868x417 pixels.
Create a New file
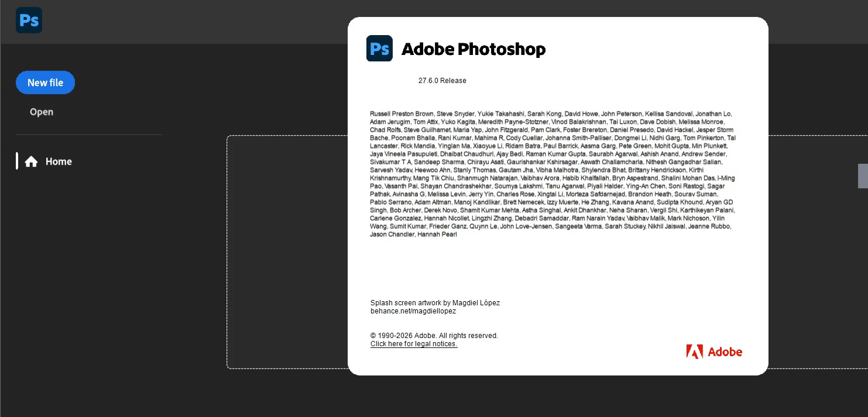[x=45, y=82]
